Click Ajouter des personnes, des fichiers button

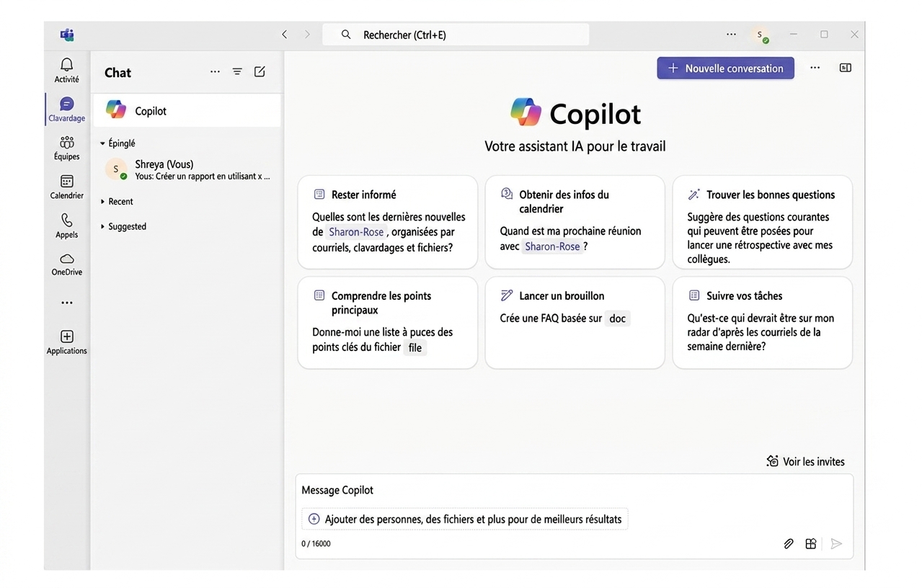465,519
